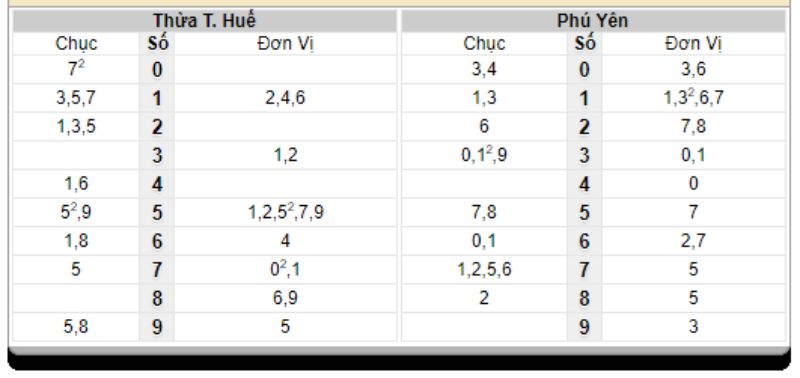Select the 5²,9 Chục cell in Thừa T. Huế
The image size is (800, 378).
76,212
